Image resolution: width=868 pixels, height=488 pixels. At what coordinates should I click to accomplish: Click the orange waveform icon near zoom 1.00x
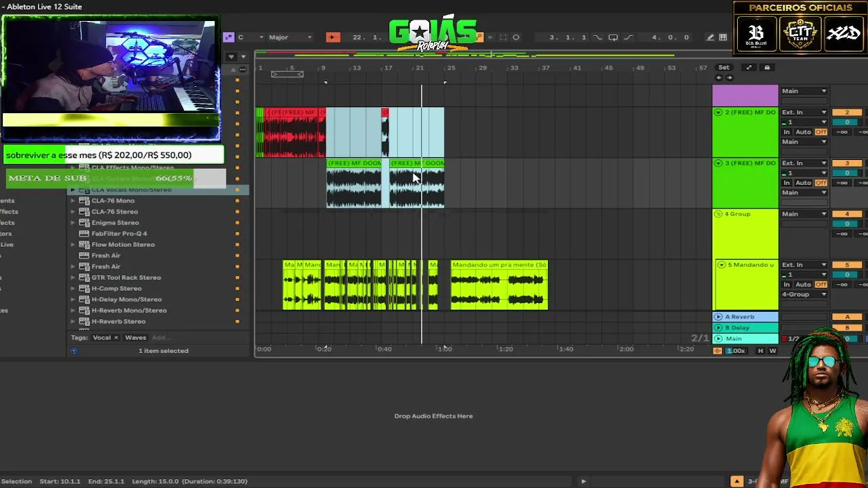click(x=717, y=350)
